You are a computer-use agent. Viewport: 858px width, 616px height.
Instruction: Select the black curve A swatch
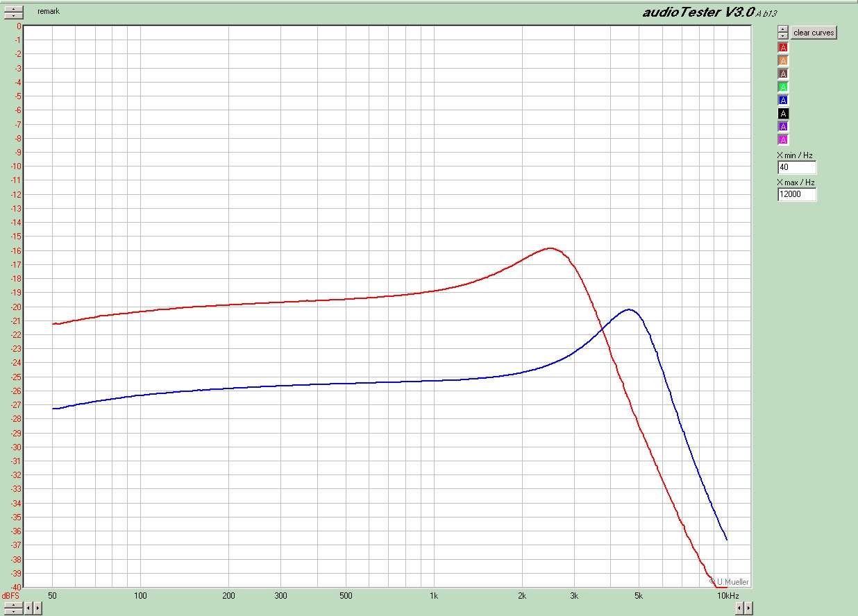pos(783,113)
